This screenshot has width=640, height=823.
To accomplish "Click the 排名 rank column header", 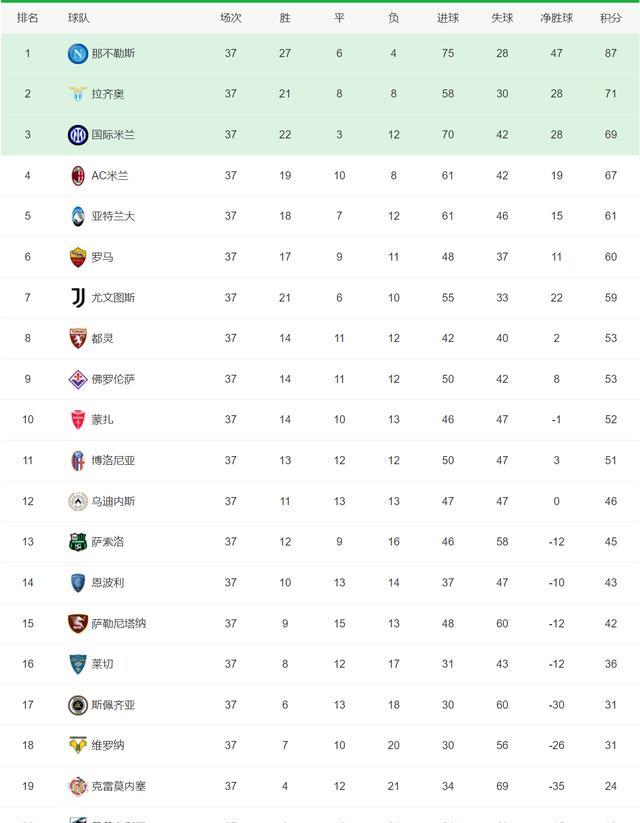I will (x=27, y=18).
